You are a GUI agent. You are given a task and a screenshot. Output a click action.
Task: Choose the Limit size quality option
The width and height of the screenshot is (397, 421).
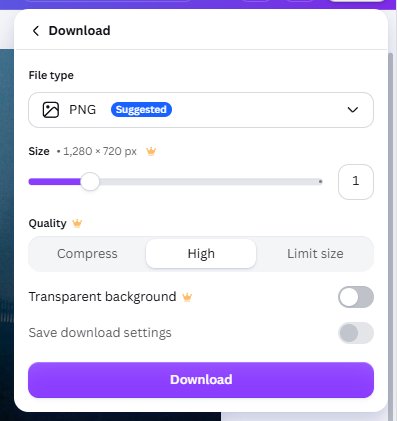[x=315, y=254]
